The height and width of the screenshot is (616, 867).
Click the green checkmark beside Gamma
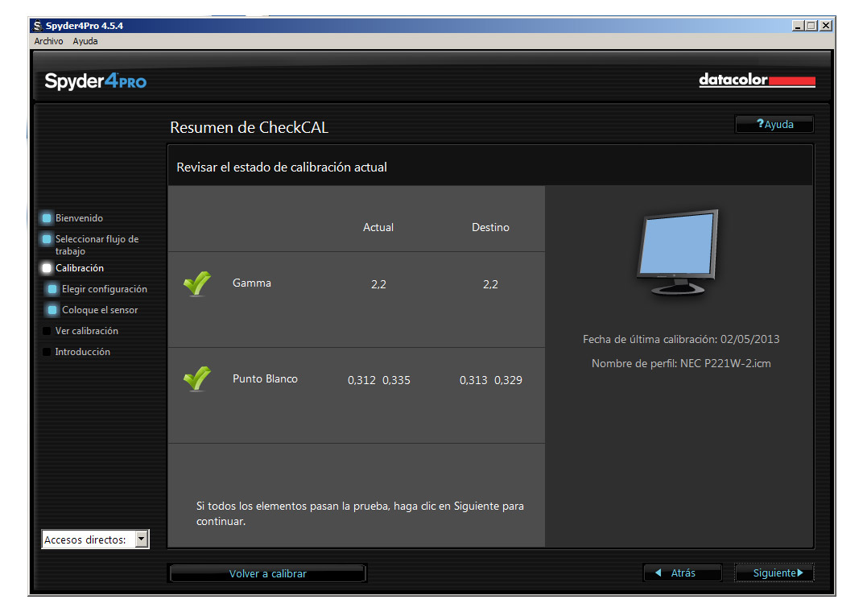(x=196, y=283)
